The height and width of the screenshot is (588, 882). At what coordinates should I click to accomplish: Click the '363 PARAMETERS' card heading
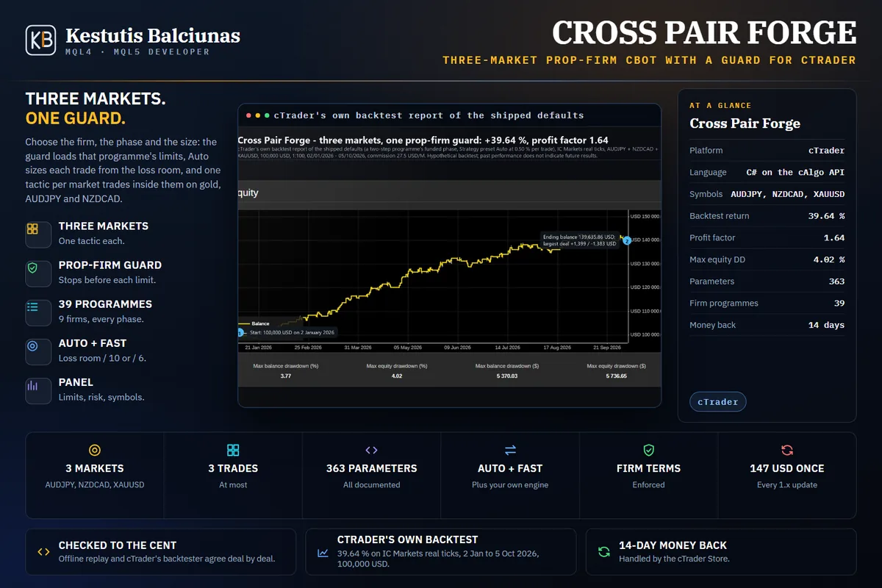tap(371, 468)
